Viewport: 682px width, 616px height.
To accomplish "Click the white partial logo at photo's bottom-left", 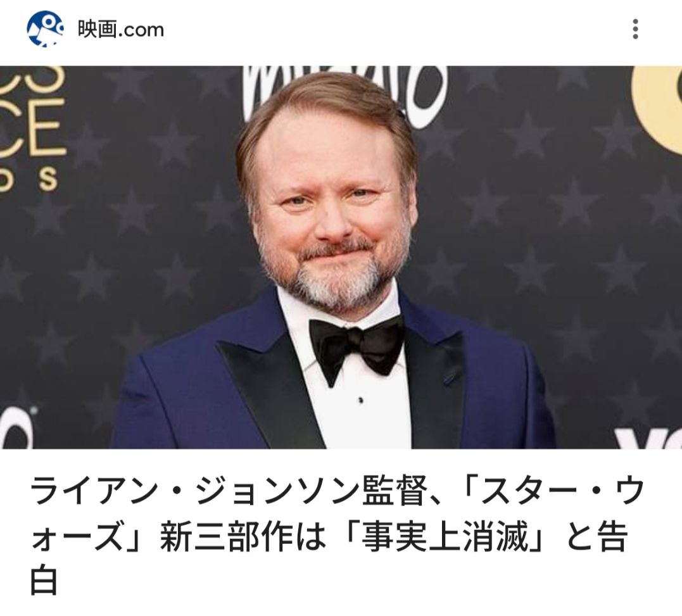I will 16,429.
